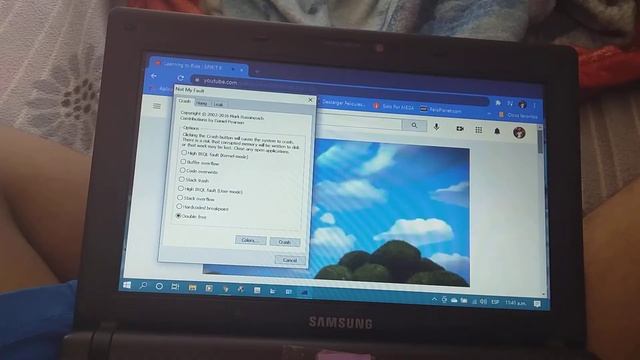Switch to the Crash tab in Not My Fault
The height and width of the screenshot is (360, 640).
185,101
